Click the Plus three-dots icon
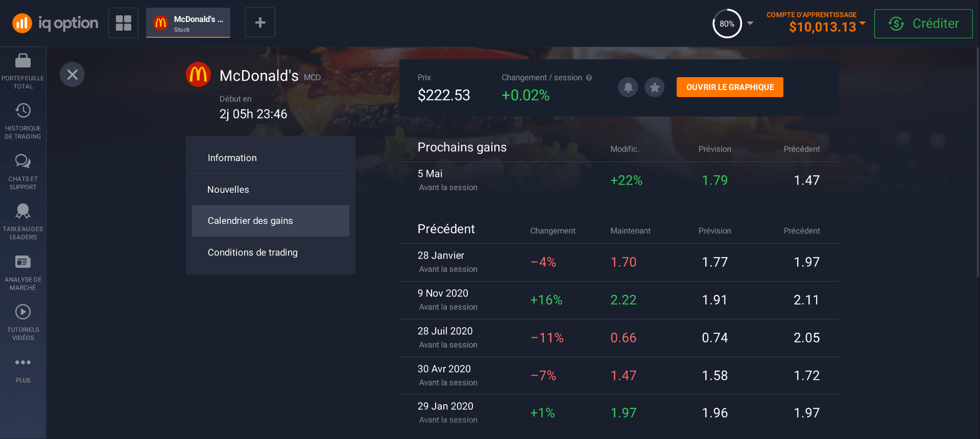This screenshot has height=439, width=980. pyautogui.click(x=23, y=362)
